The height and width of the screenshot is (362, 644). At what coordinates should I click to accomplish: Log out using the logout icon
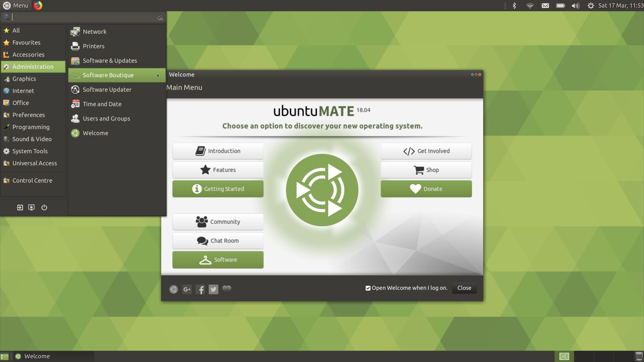[x=20, y=207]
